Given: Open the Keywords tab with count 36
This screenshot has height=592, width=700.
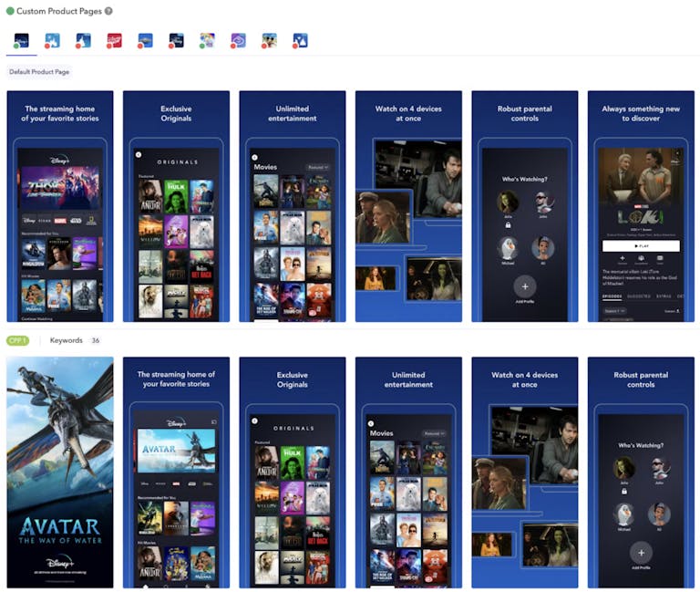Looking at the screenshot, I should point(75,340).
